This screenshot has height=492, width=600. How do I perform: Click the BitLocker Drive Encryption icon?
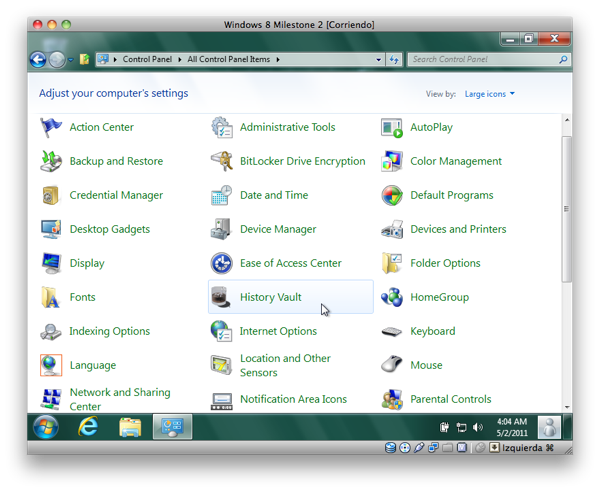(x=222, y=161)
